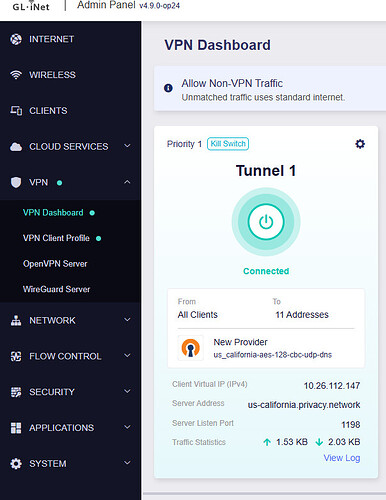Expand the Flow Control chevron

tap(127, 356)
